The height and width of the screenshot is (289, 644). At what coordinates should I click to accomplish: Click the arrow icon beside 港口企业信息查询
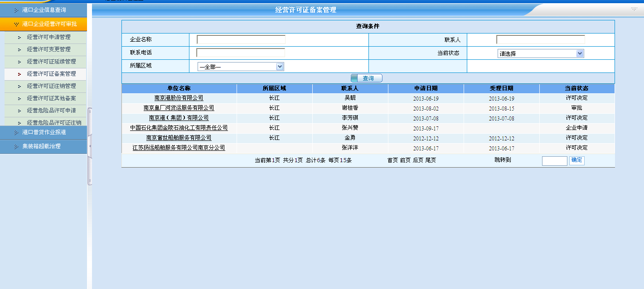pyautogui.click(x=16, y=10)
